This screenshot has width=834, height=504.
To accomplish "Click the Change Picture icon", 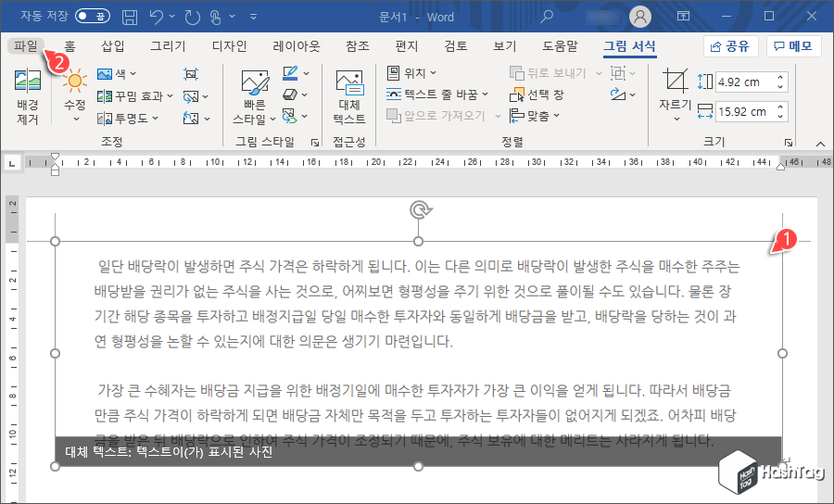I will tap(190, 96).
